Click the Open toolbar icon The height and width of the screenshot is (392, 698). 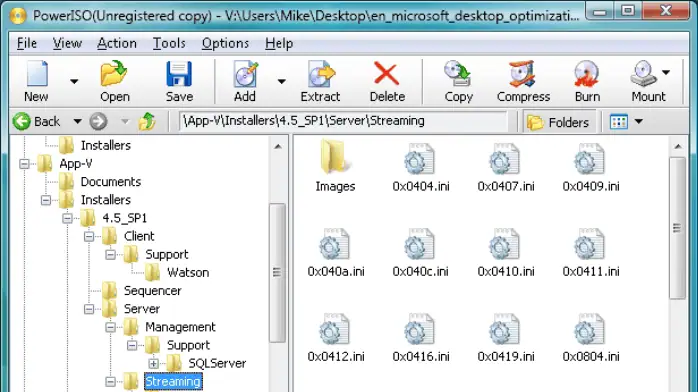[114, 74]
